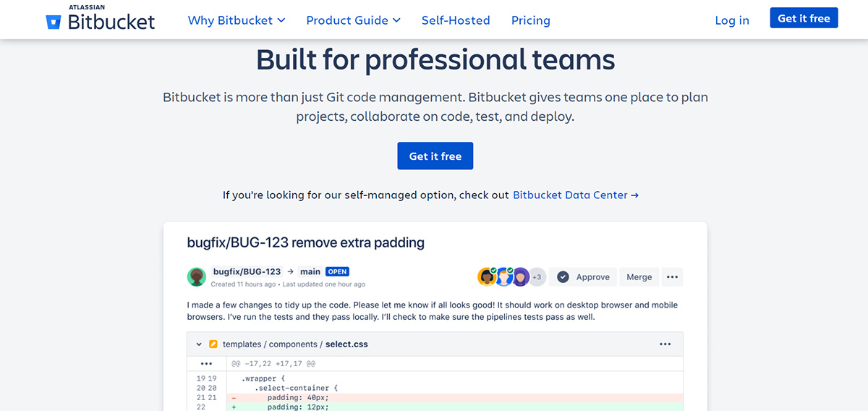Image resolution: width=868 pixels, height=411 pixels.
Task: Open the select.css file more options menu
Action: [665, 344]
